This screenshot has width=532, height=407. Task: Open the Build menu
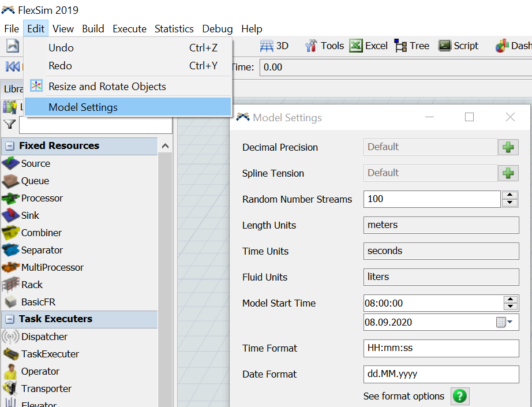(93, 29)
